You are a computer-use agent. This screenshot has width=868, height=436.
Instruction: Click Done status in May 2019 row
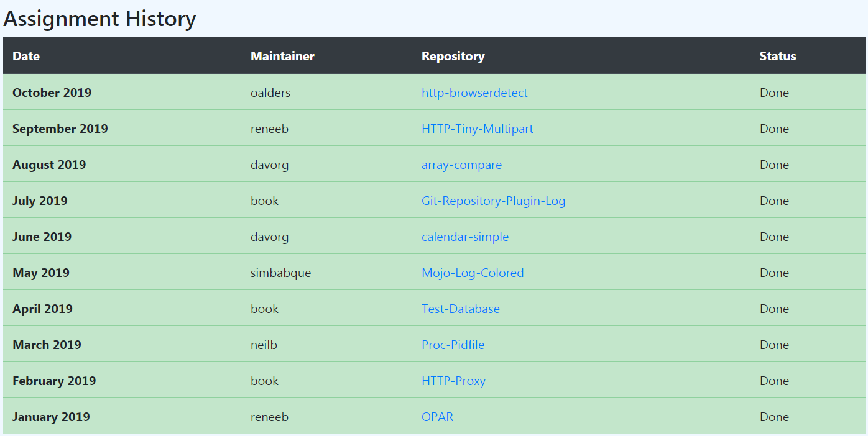774,273
